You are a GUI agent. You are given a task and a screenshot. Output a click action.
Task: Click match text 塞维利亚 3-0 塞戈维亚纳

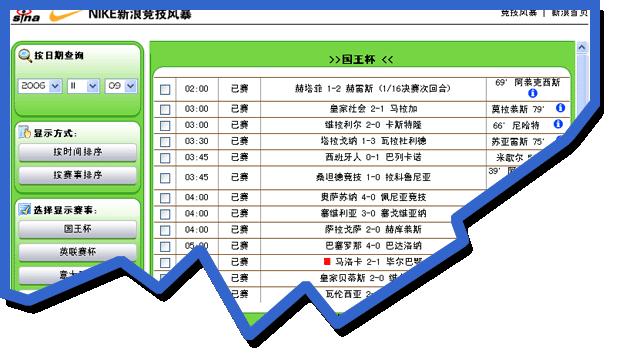click(x=373, y=213)
